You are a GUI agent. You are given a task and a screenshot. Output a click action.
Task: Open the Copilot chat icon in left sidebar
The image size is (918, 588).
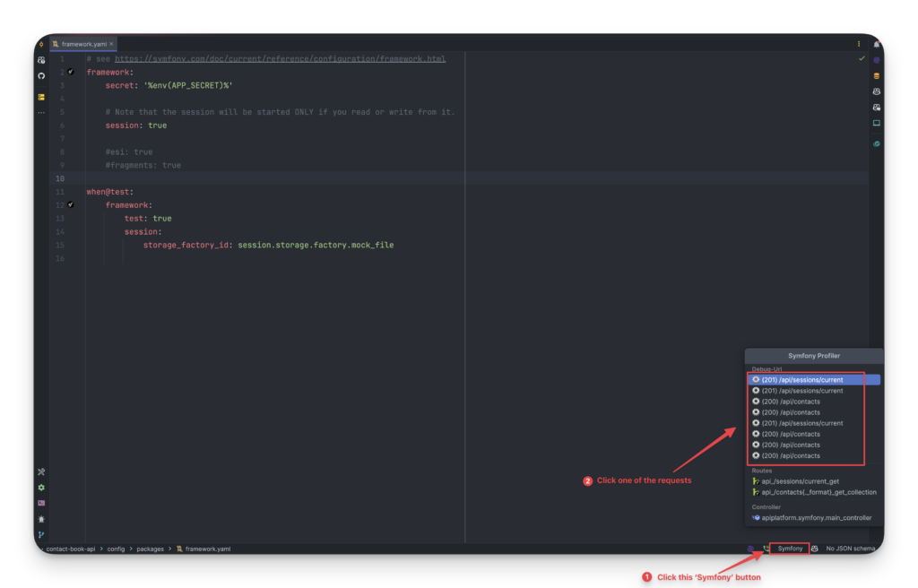pyautogui.click(x=41, y=60)
